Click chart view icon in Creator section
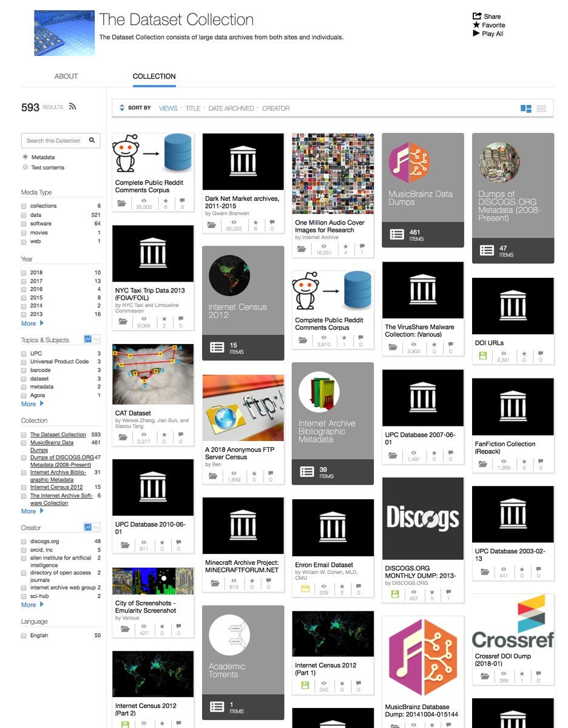 [87, 527]
